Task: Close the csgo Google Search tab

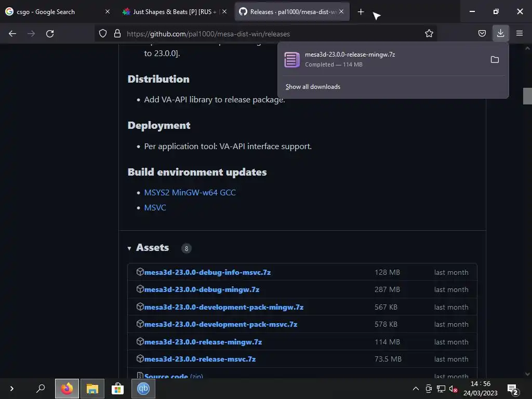Action: [x=108, y=11]
